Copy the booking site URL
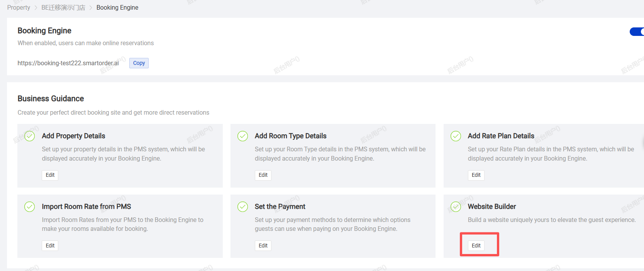This screenshot has height=271, width=644. point(139,63)
